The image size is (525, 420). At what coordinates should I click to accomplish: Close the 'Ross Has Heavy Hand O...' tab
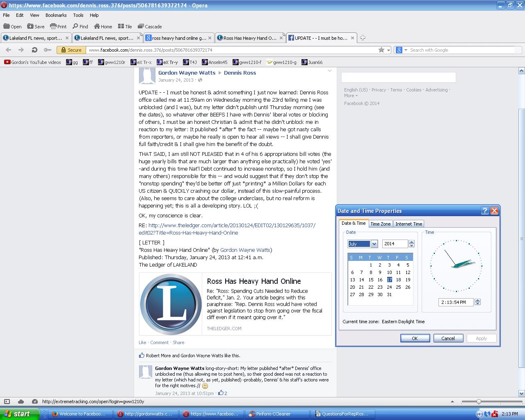pyautogui.click(x=281, y=38)
